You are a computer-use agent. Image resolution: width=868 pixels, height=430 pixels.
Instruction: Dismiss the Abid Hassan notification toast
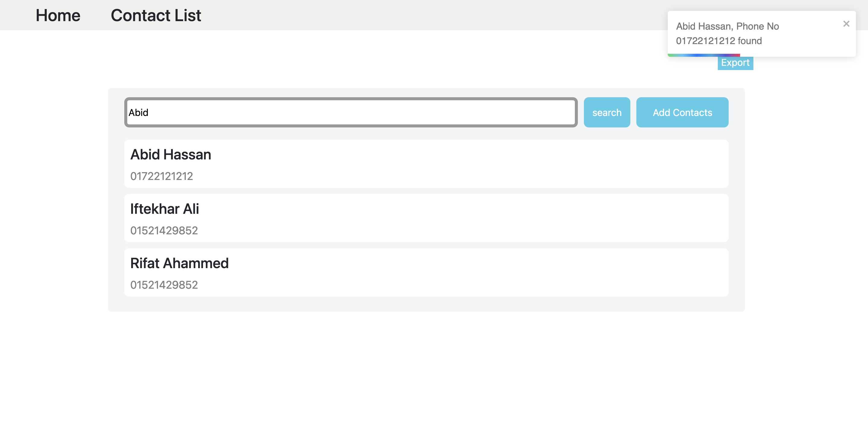tap(846, 24)
